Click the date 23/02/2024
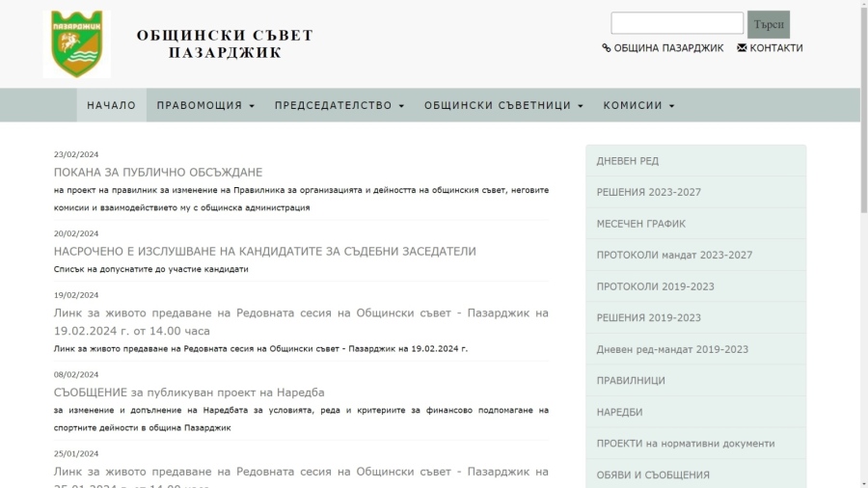 [76, 154]
